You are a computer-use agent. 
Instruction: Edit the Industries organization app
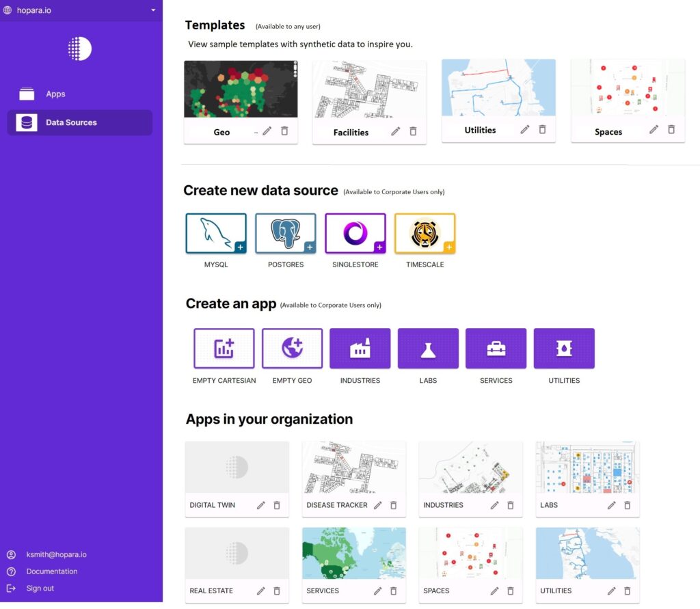point(495,505)
